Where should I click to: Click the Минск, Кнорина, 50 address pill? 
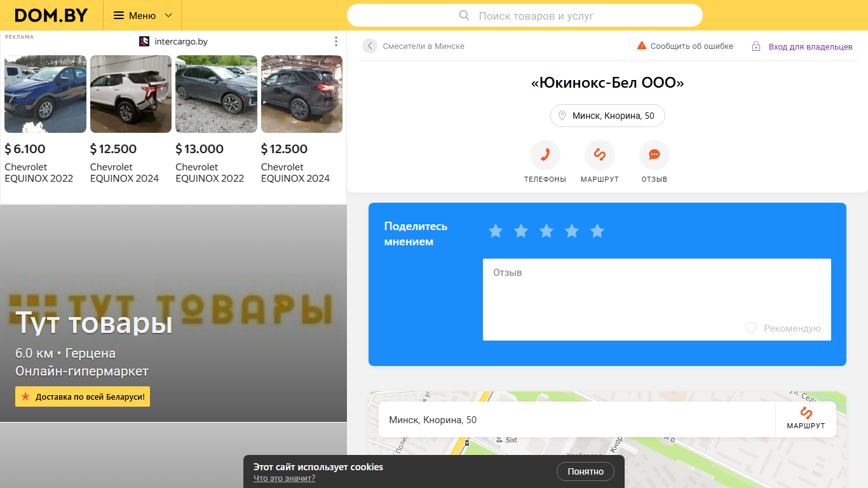click(607, 116)
